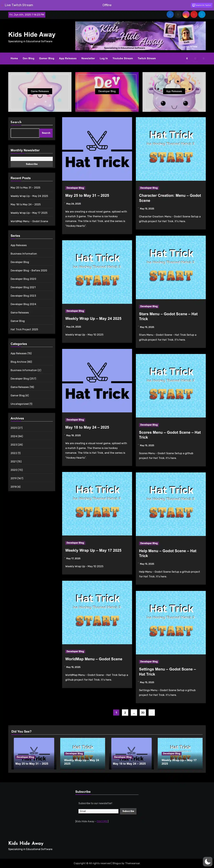Go to the next page using pagination arrow
Viewport: 214px width, 868px height.
[x=151, y=712]
